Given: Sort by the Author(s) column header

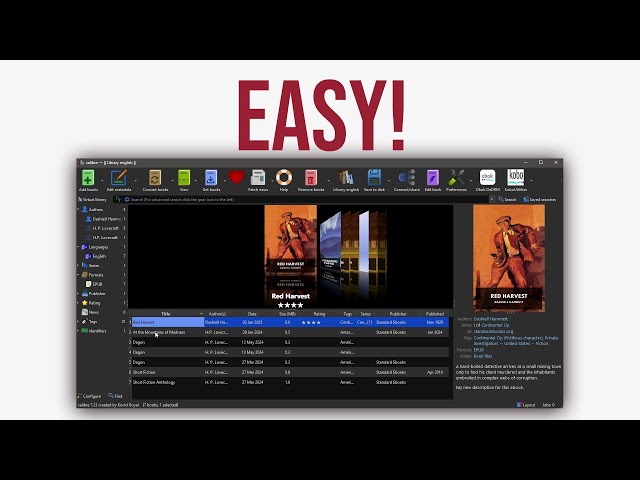Looking at the screenshot, I should (217, 314).
